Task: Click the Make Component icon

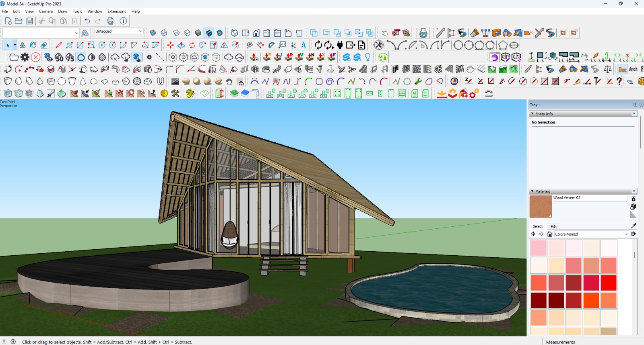Action: click(23, 45)
